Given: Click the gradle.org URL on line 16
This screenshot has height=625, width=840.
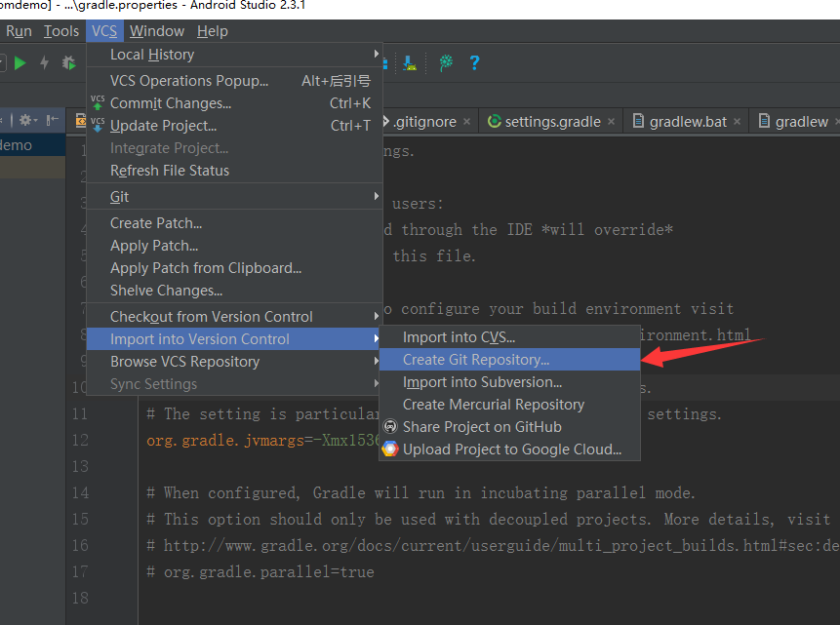Looking at the screenshot, I should pos(500,545).
